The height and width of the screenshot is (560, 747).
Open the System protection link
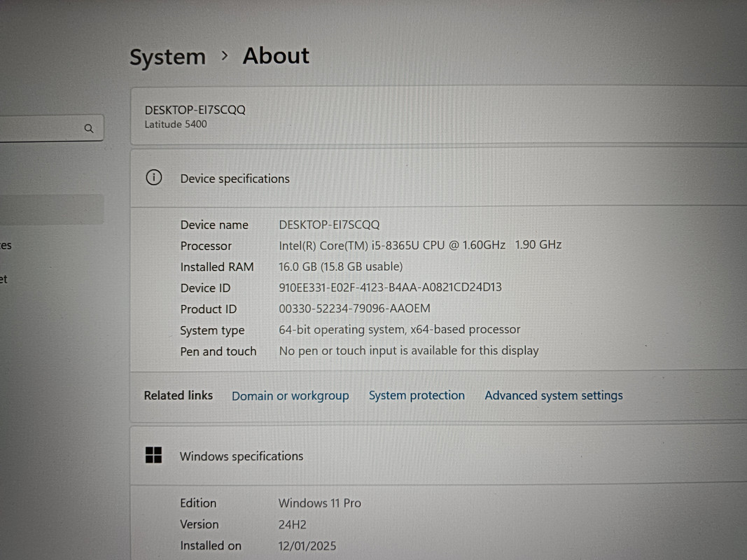[x=417, y=395]
